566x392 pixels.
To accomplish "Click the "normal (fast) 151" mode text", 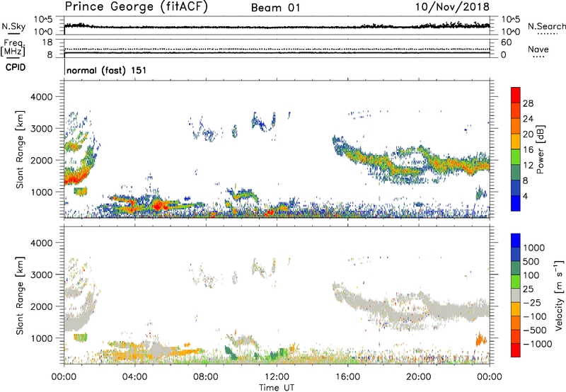I will point(107,70).
